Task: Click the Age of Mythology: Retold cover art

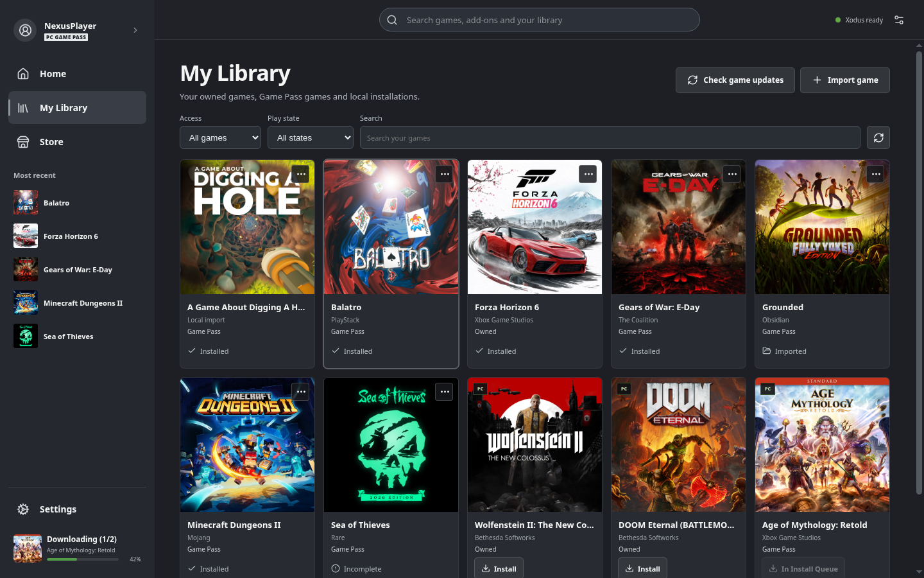Action: point(823,444)
